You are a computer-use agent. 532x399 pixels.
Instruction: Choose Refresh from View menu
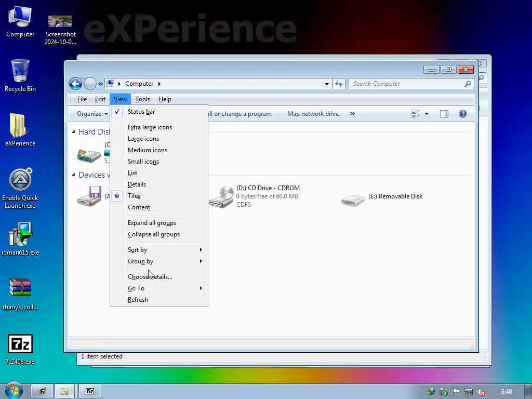point(159,300)
